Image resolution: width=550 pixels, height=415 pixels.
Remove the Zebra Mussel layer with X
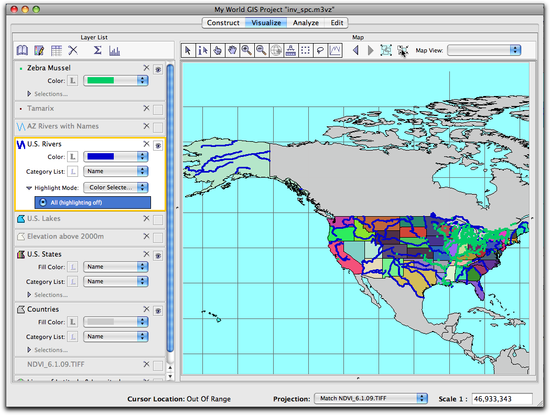tap(146, 68)
